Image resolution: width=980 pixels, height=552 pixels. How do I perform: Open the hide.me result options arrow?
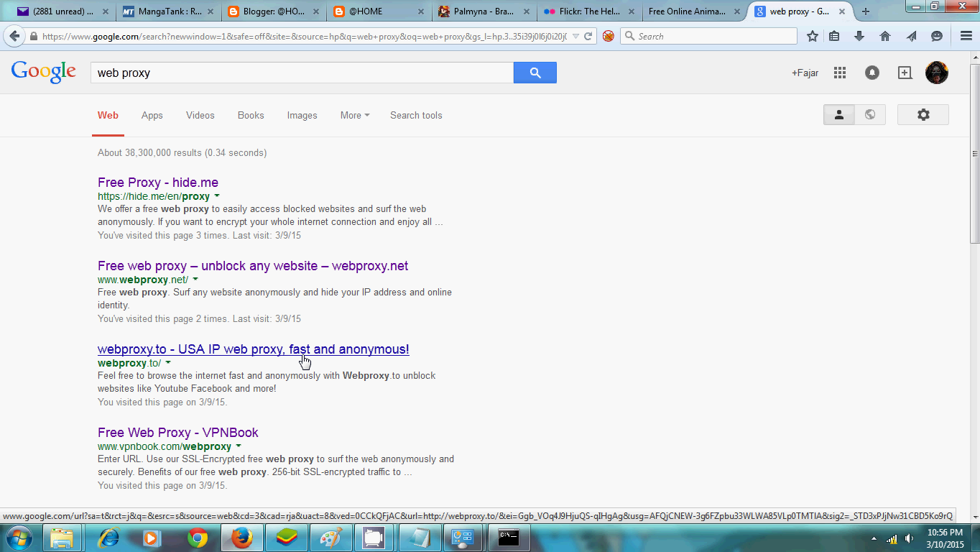pos(217,196)
